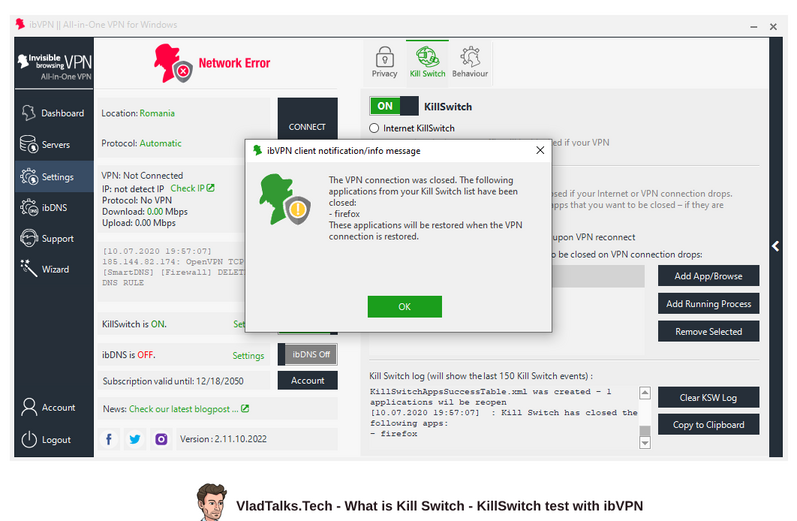Open the Support section
797x521 pixels.
tap(53, 238)
